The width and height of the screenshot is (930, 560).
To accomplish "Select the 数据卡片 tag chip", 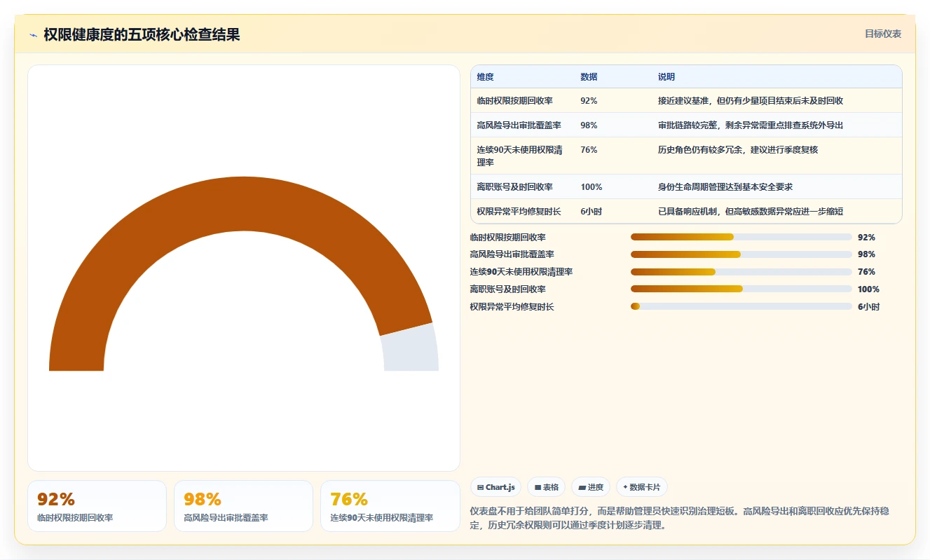I will (x=642, y=487).
